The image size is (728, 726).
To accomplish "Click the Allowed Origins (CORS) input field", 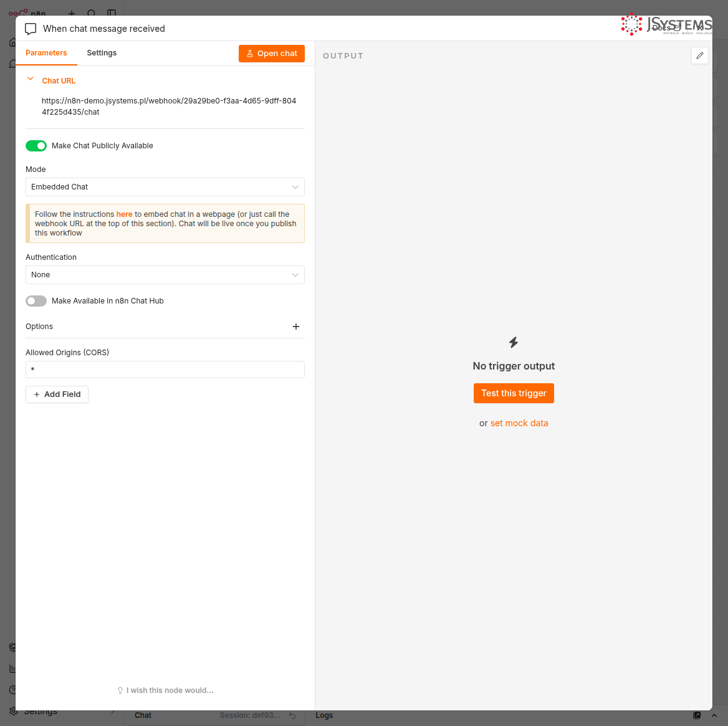I will click(x=165, y=370).
